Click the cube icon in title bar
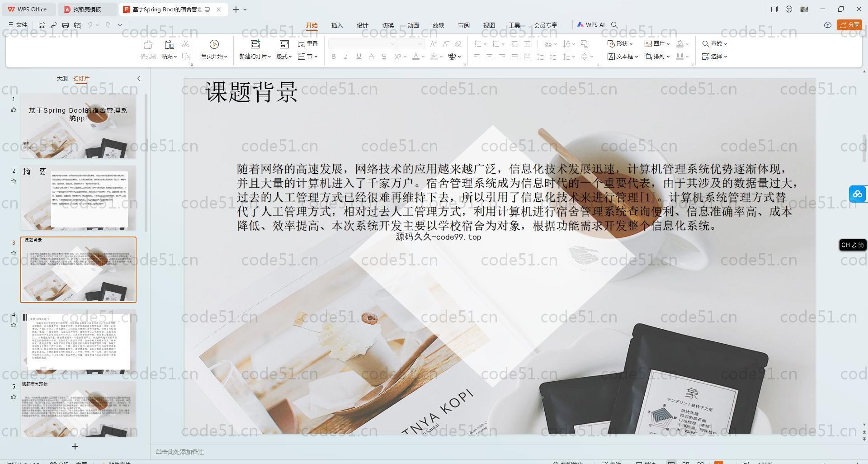 [x=789, y=9]
